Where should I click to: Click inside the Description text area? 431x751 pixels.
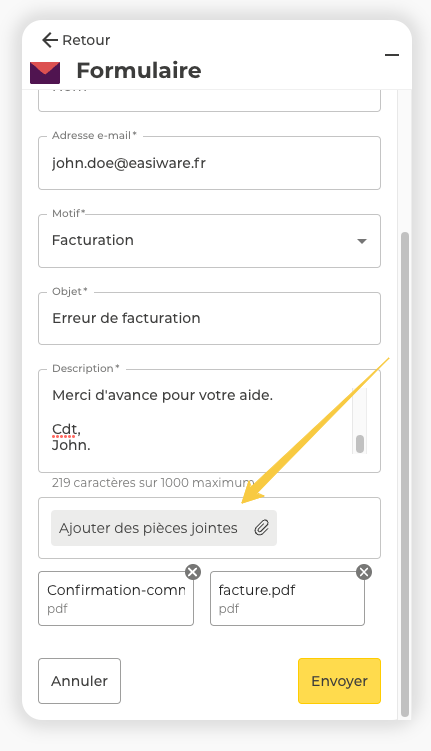(x=201, y=421)
